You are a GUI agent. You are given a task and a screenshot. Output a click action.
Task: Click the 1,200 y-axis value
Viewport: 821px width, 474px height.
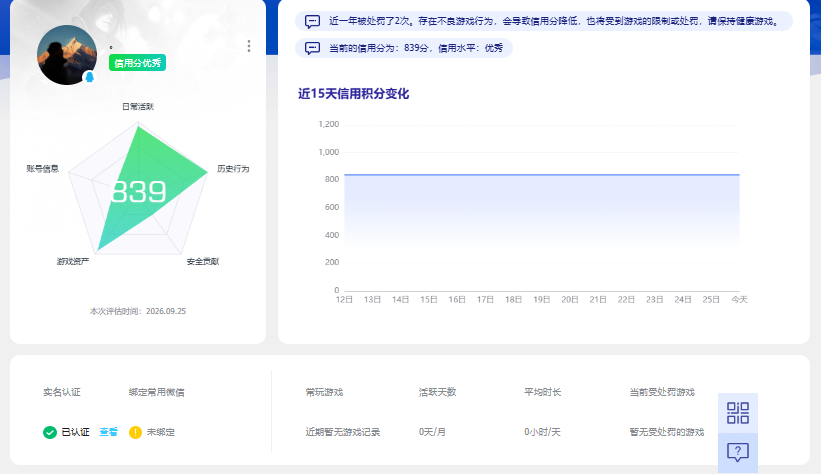coord(329,124)
